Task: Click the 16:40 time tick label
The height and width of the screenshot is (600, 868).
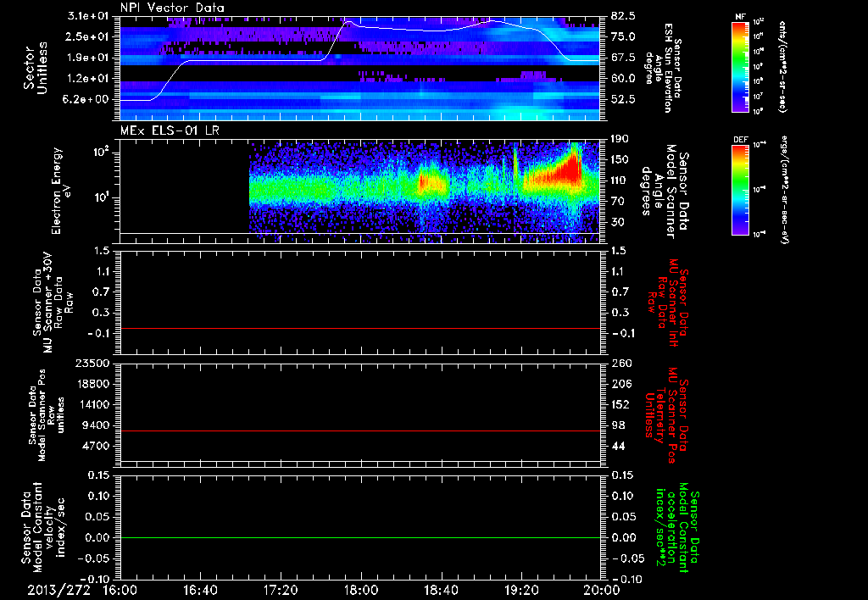Action: click(200, 590)
